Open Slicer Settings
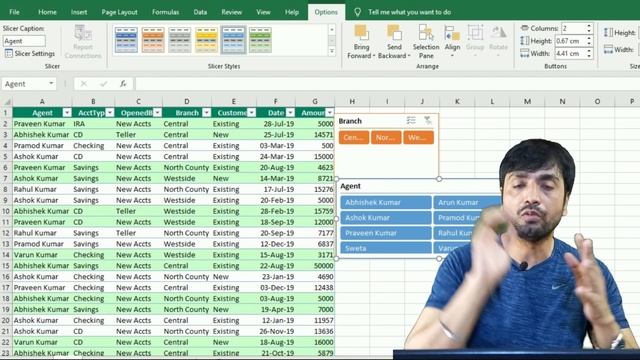 [30, 53]
